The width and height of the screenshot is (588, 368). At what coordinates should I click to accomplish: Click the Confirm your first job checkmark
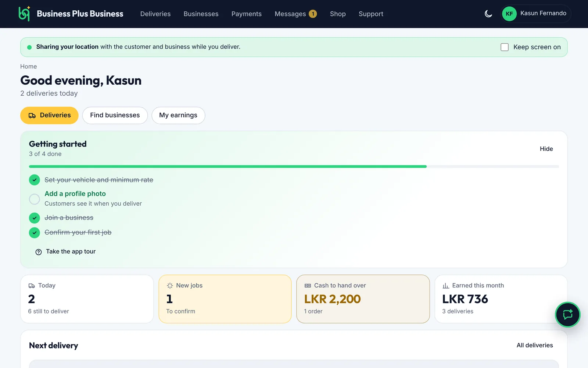pyautogui.click(x=35, y=233)
